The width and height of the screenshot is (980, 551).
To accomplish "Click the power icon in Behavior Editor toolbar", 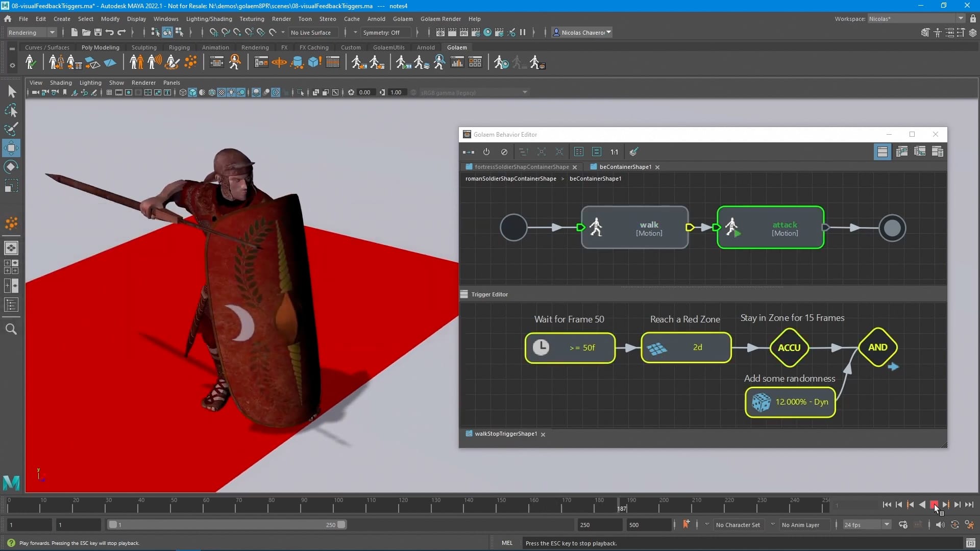I will pos(486,152).
